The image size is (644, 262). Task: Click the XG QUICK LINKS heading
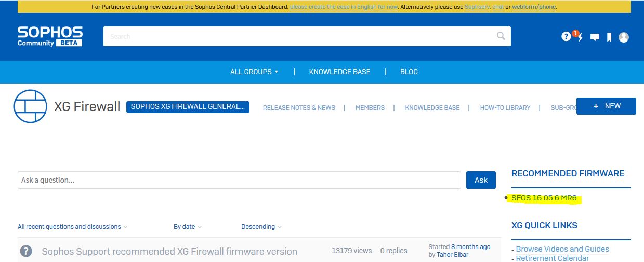[544, 226]
